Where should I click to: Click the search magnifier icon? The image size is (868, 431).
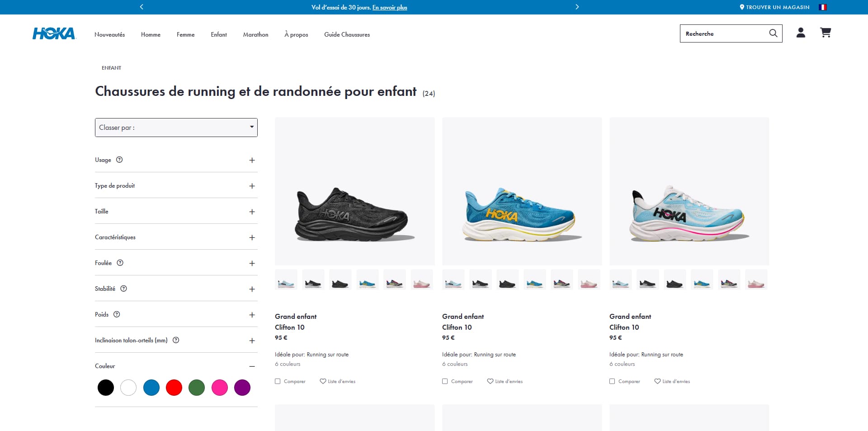773,33
